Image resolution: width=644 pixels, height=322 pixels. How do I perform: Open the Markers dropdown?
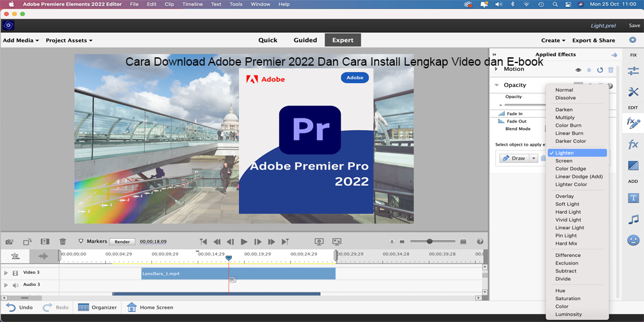92,241
